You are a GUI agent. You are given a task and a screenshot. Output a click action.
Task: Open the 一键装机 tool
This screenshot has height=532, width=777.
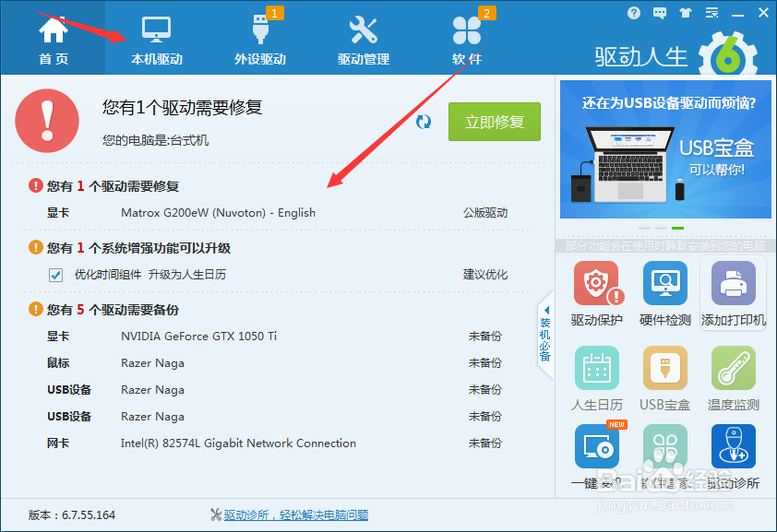(x=597, y=456)
